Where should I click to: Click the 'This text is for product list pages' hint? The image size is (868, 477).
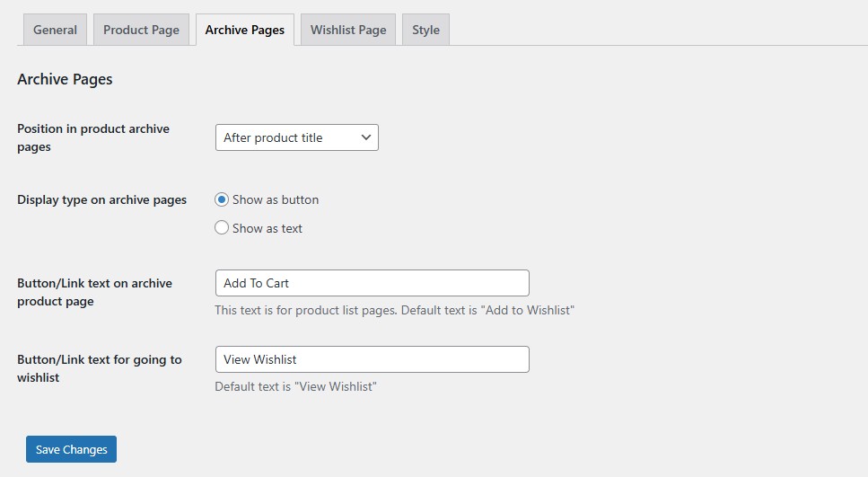click(x=394, y=310)
